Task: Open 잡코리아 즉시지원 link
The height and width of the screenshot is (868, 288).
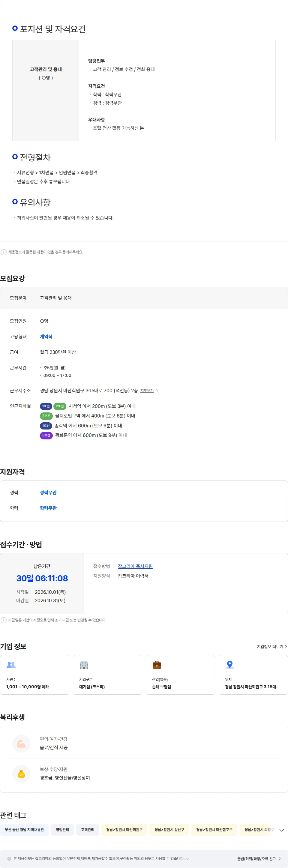Action: coord(135,566)
